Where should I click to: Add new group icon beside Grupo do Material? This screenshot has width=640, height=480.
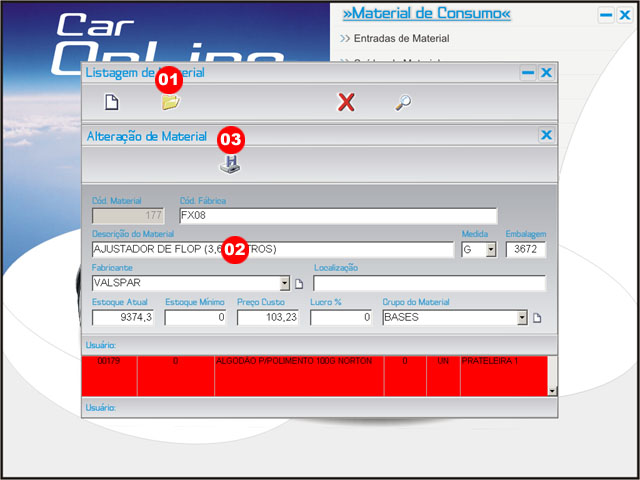pyautogui.click(x=536, y=319)
